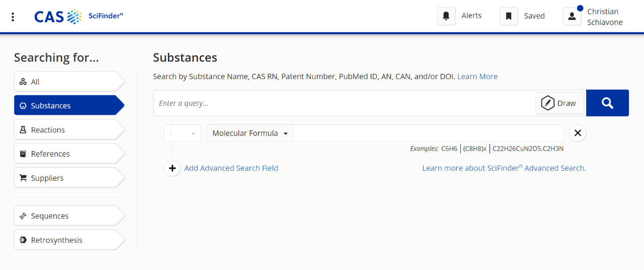The image size is (644, 270).
Task: Remove the Molecular Formula search field
Action: point(578,133)
